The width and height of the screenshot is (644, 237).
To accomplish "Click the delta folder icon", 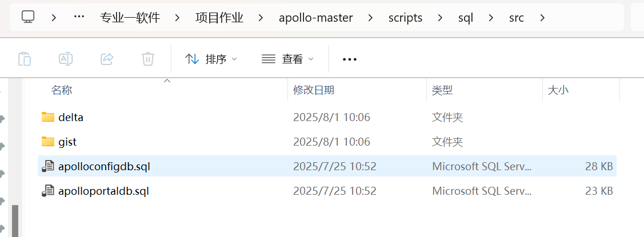I will (48, 118).
